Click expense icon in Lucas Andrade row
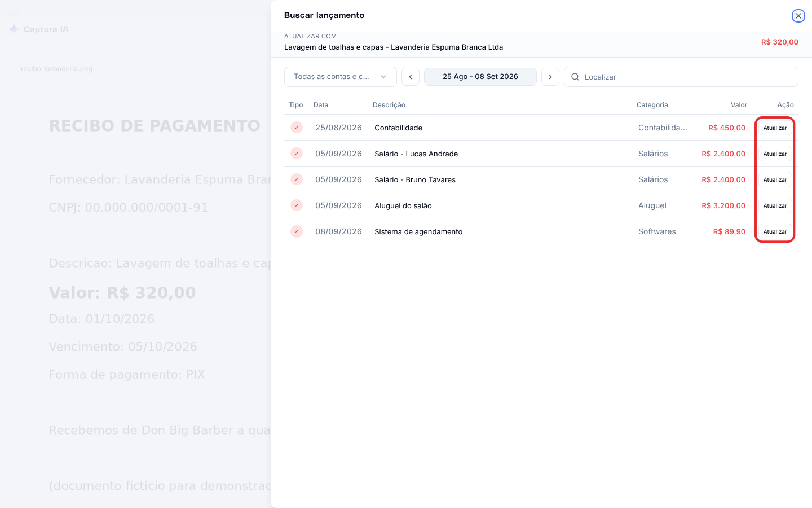The height and width of the screenshot is (508, 812). pyautogui.click(x=297, y=154)
